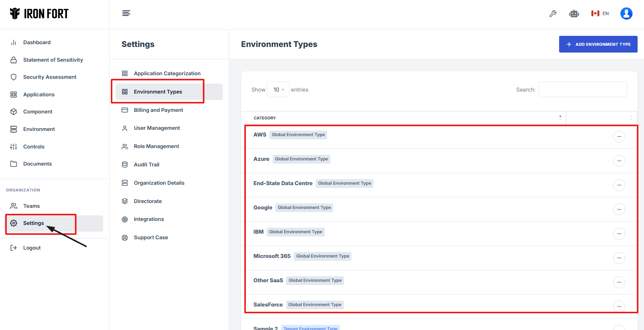
Task: Click the Security Assessment shield icon
Action: (x=14, y=77)
